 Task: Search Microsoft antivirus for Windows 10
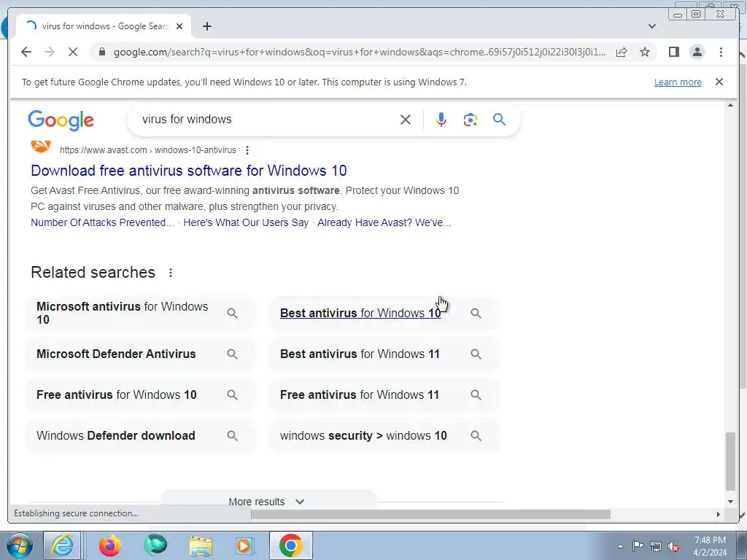click(140, 313)
